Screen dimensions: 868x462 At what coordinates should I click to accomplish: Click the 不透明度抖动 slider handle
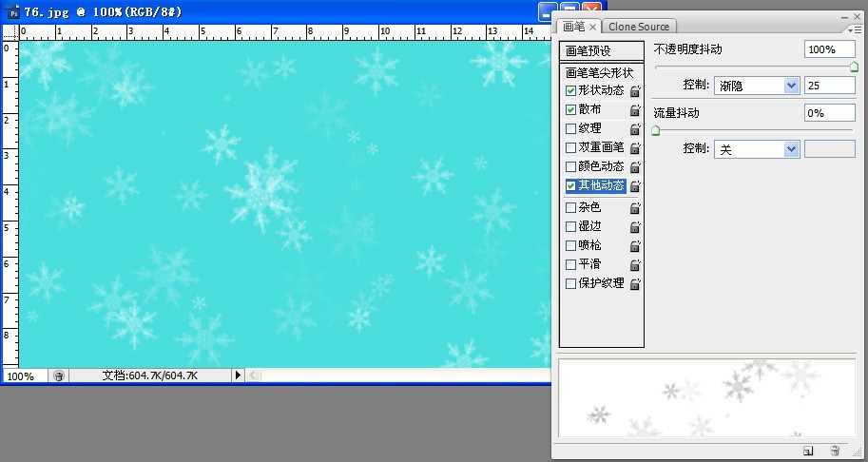click(x=854, y=67)
